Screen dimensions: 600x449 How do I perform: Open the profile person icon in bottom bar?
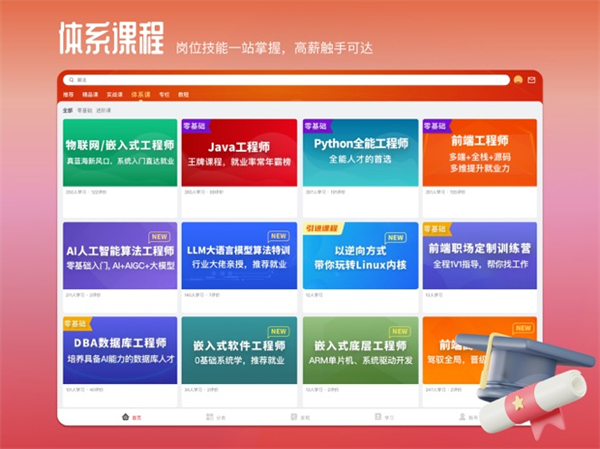click(462, 415)
